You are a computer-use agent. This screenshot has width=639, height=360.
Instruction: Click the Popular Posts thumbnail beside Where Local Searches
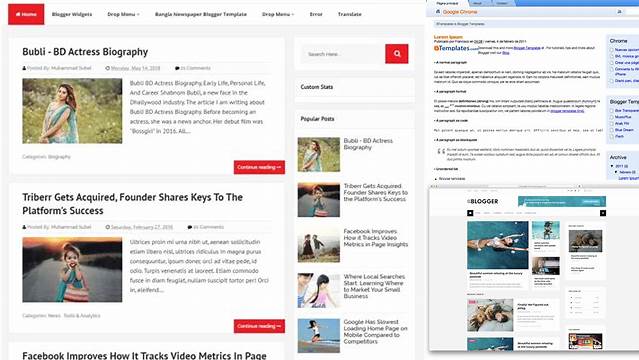tap(319, 290)
